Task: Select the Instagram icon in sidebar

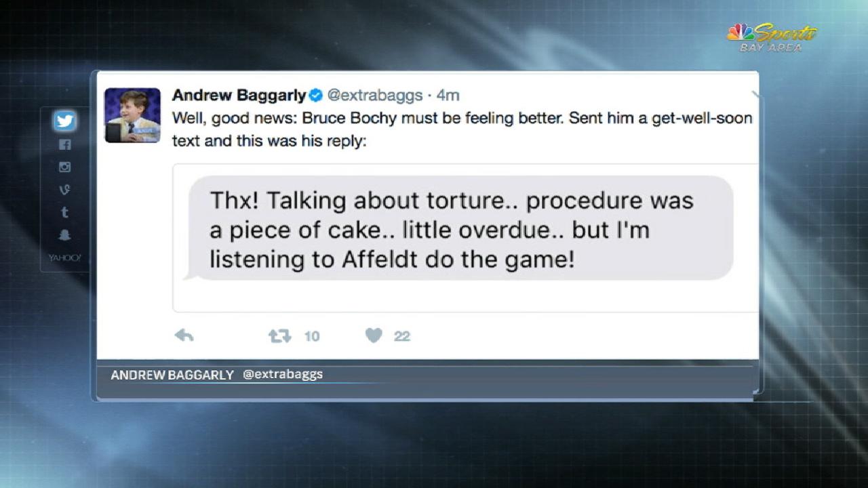Action: coord(65,167)
